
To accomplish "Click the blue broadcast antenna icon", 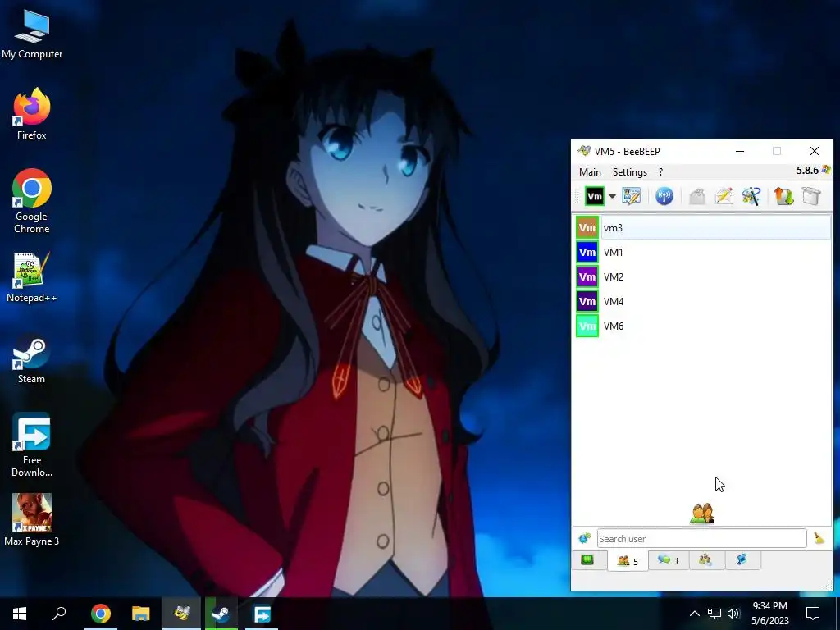I will [x=664, y=196].
